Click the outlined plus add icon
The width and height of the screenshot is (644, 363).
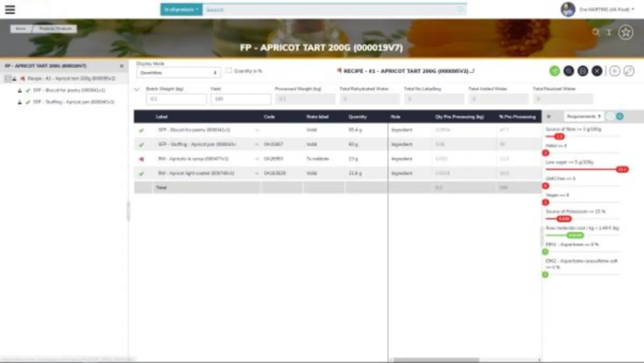point(615,71)
